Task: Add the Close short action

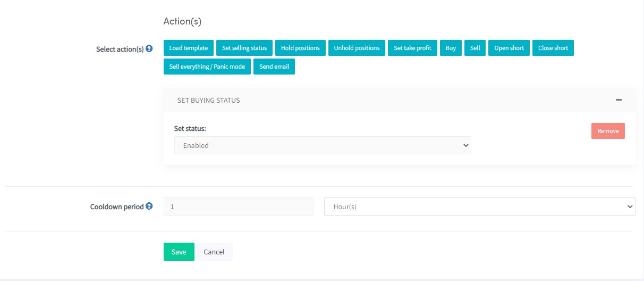Action: click(553, 48)
